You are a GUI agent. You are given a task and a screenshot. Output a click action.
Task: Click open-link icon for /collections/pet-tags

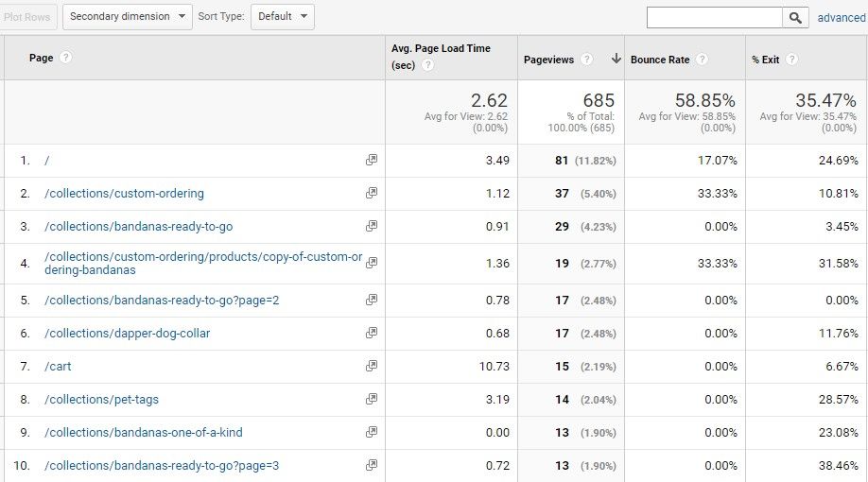(372, 400)
